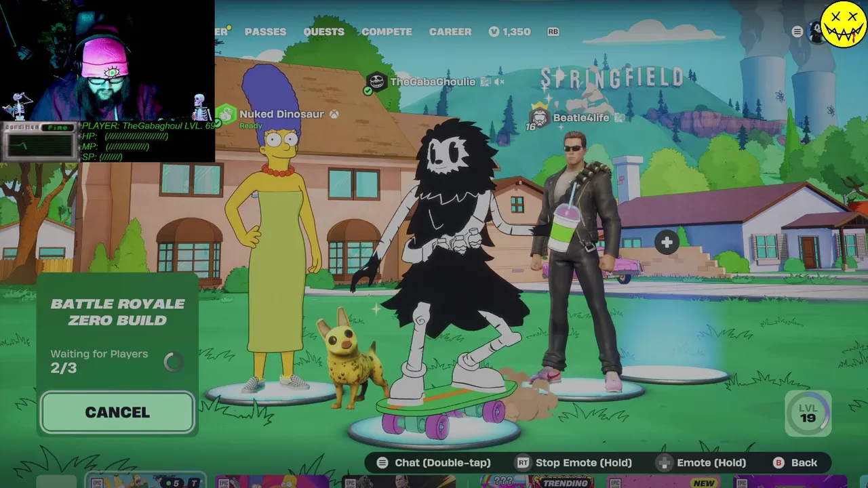Image resolution: width=868 pixels, height=488 pixels.
Task: Open the TRENDING game tile
Action: [x=537, y=481]
